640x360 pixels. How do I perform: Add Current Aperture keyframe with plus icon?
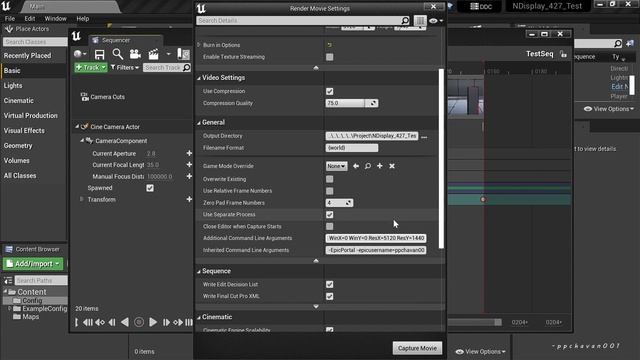[x=189, y=153]
